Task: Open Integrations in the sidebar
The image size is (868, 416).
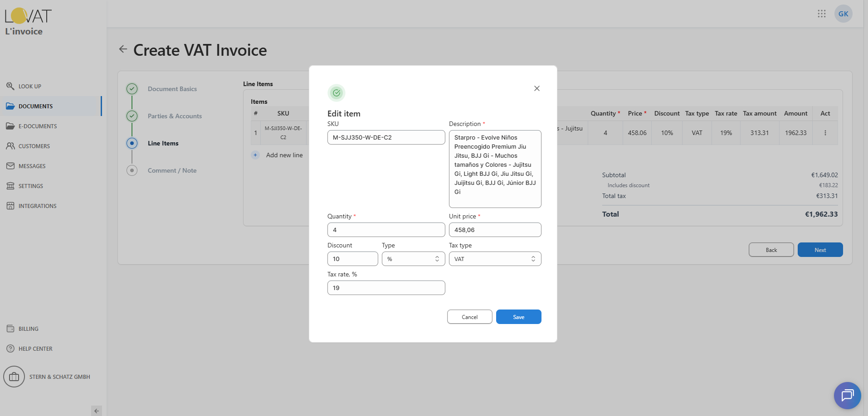Action: 37,206
